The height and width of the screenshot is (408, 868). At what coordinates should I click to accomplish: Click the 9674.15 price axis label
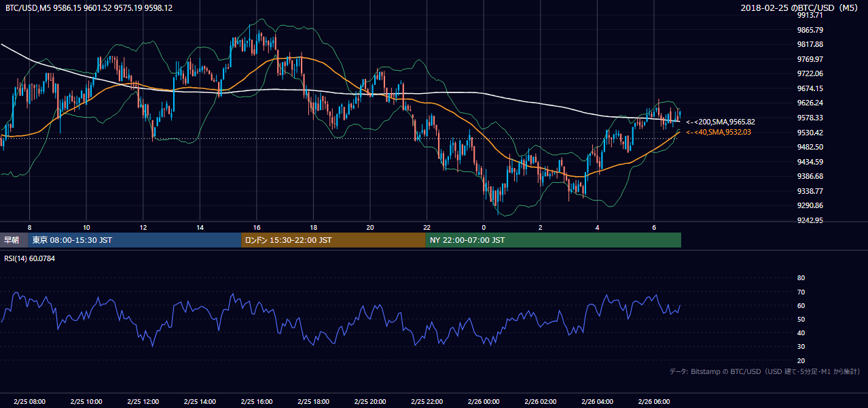[x=810, y=88]
